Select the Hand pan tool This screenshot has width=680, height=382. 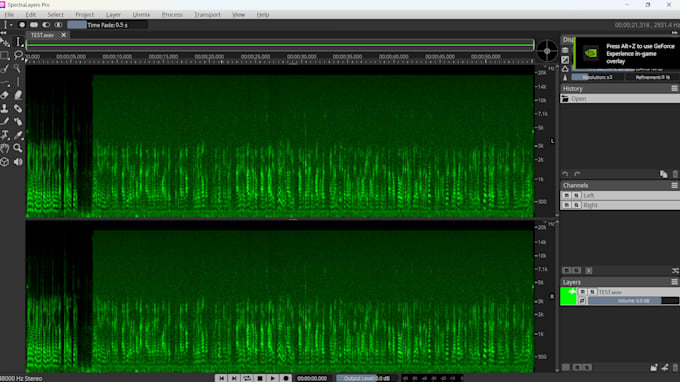[x=5, y=148]
